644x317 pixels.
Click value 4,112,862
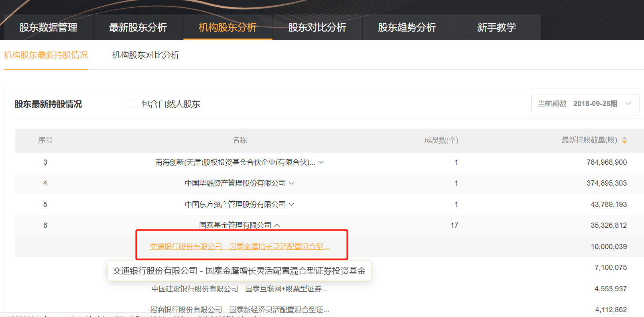pyautogui.click(x=611, y=310)
